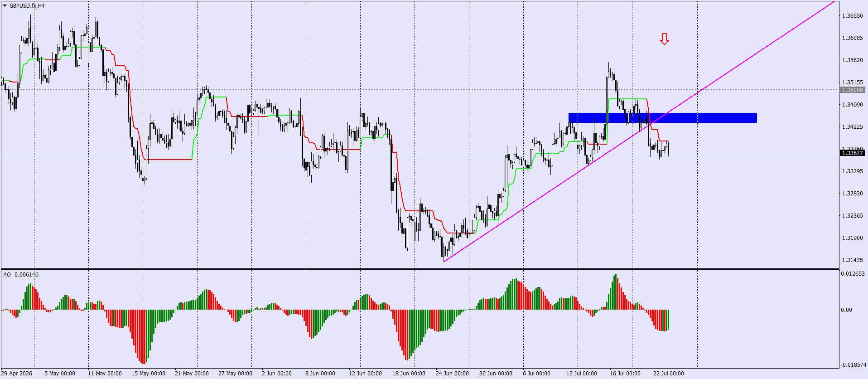Click the 8 Jun 00:00 date label

point(320,374)
